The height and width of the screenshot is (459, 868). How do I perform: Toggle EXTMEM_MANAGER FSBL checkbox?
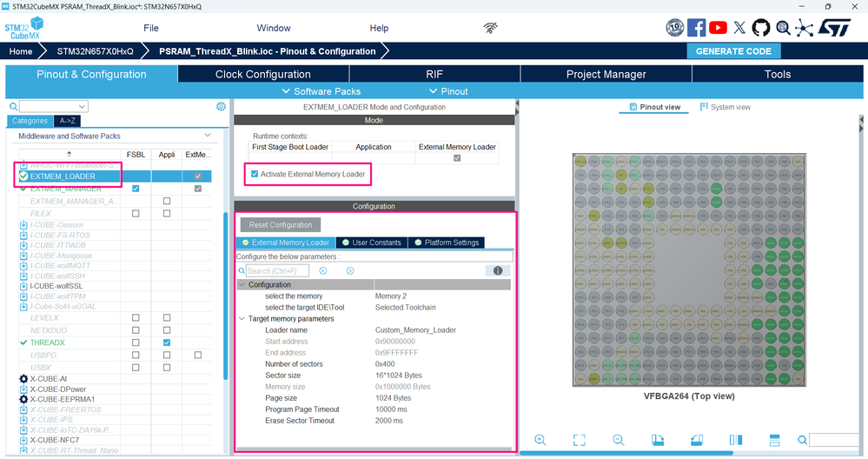tap(136, 189)
